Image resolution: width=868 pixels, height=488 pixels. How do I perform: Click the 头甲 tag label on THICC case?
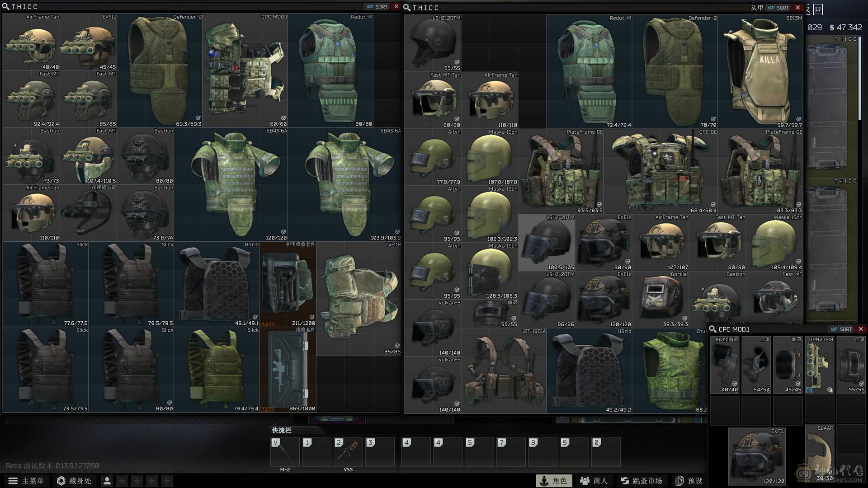[x=757, y=8]
